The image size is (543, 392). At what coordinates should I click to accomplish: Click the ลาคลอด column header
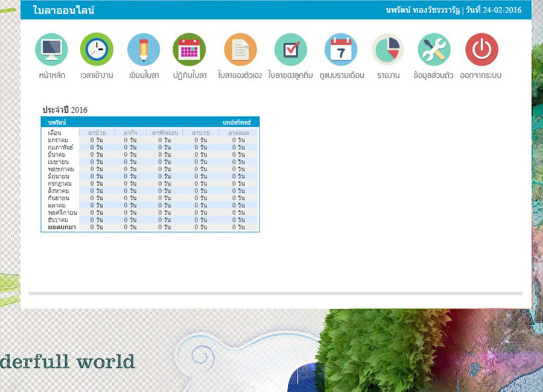point(238,133)
